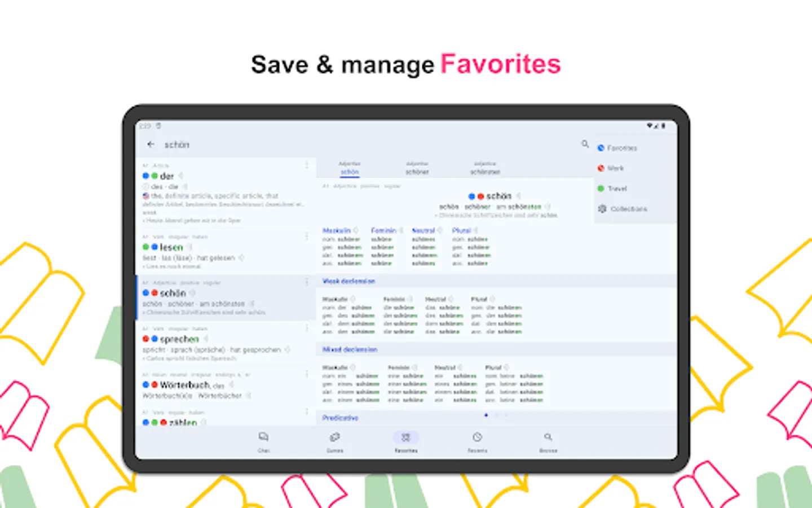
Task: Toggle the blue Favorites dot on der
Action: pyautogui.click(x=146, y=176)
